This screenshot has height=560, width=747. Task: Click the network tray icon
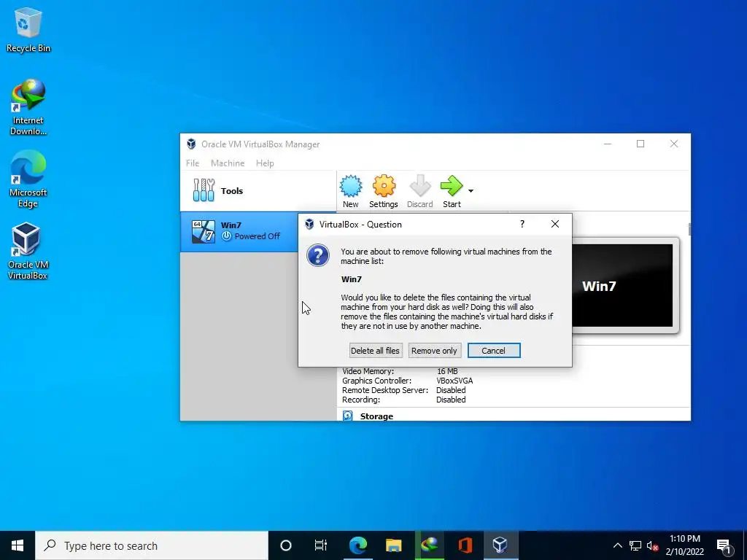[635, 545]
